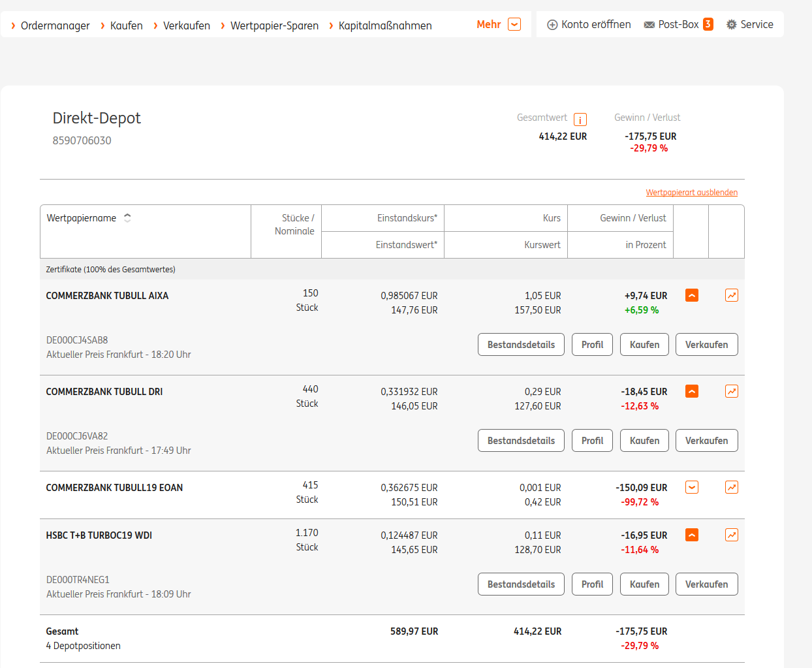Viewport: 812px width, 668px height.
Task: Go to Wertpapier-Sparen in navigation
Action: tap(274, 25)
